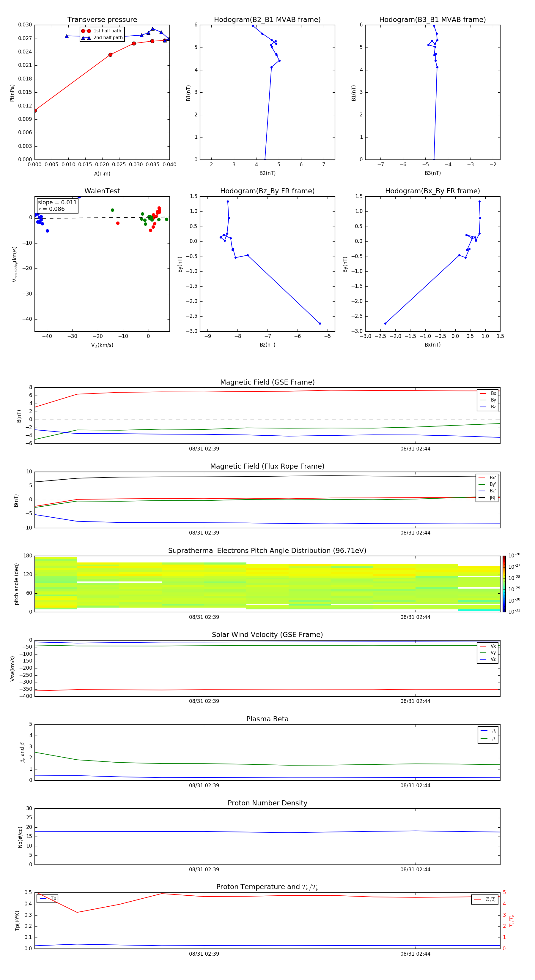Screen dimensions: 535x980
Task: Click '08/31 02:39' tick under GSE magnetic field
Action: (x=204, y=449)
